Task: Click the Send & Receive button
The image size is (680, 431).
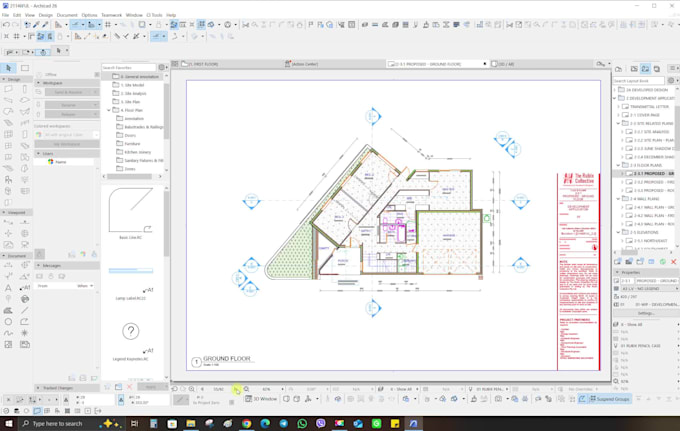Action: (72, 92)
